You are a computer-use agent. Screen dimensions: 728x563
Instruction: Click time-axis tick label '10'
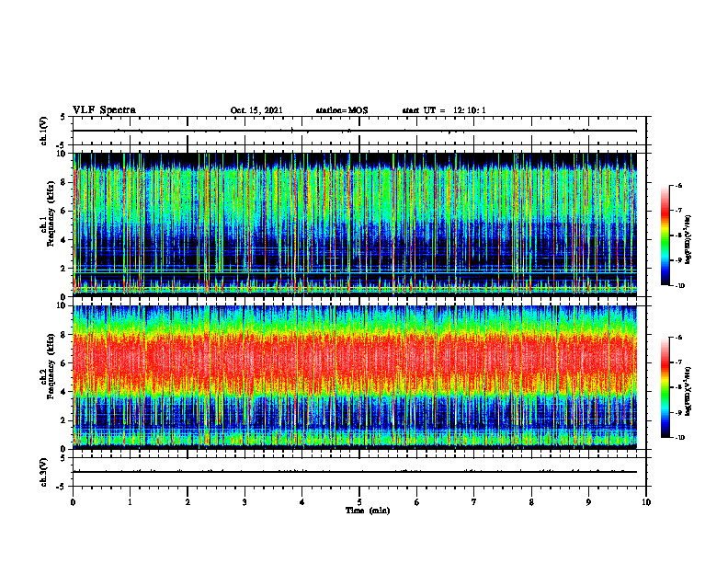click(x=646, y=502)
